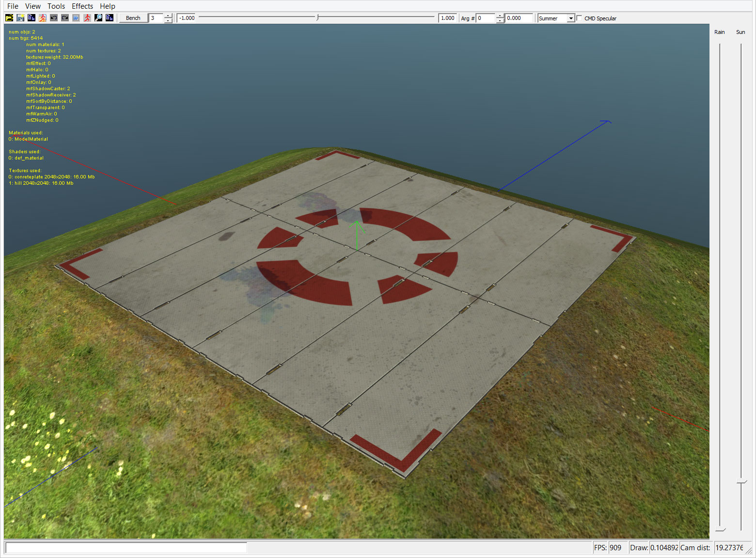Click the Arg # up stepper arrow
Screen dimensions: 756x558
point(500,16)
